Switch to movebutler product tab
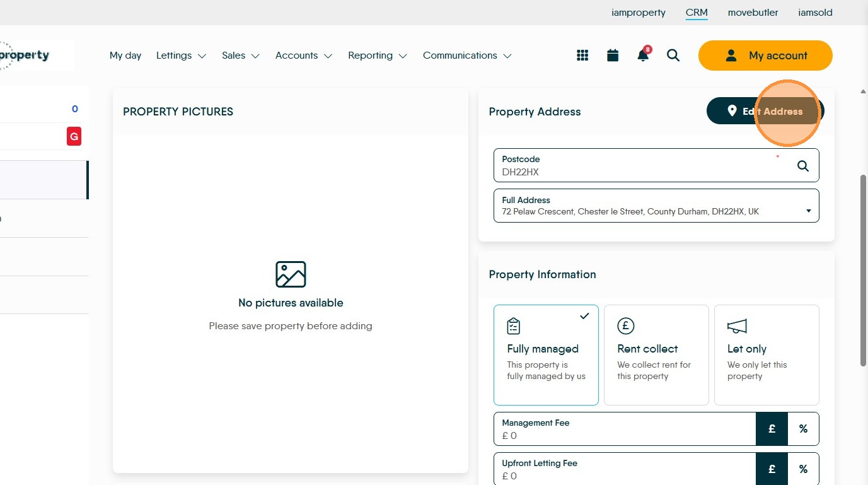868x485 pixels. point(753,13)
